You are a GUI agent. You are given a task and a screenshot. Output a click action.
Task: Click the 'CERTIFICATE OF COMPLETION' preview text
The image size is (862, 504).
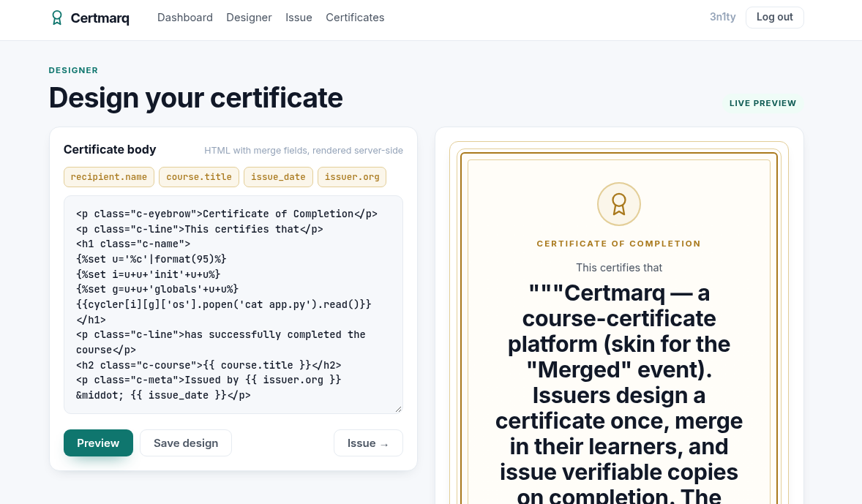618,244
